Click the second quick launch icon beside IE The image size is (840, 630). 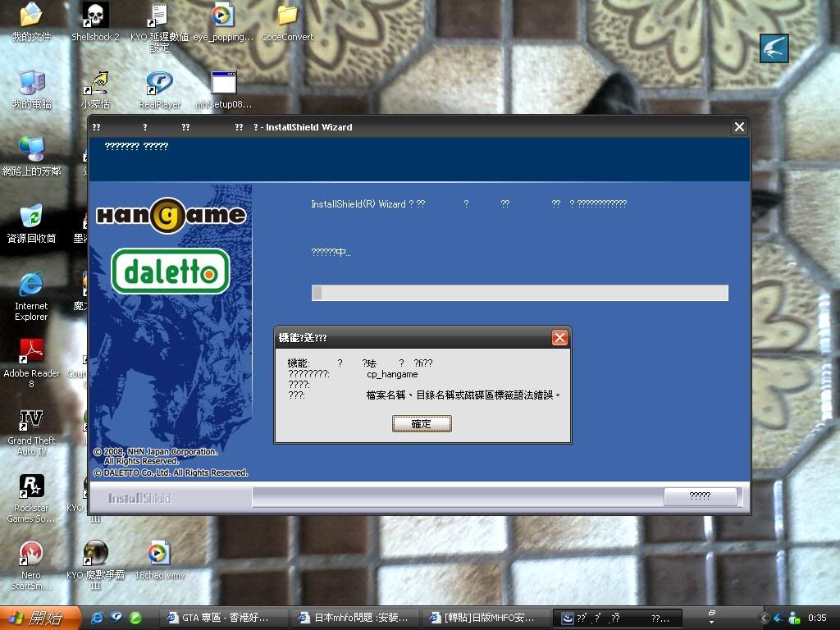tap(116, 618)
